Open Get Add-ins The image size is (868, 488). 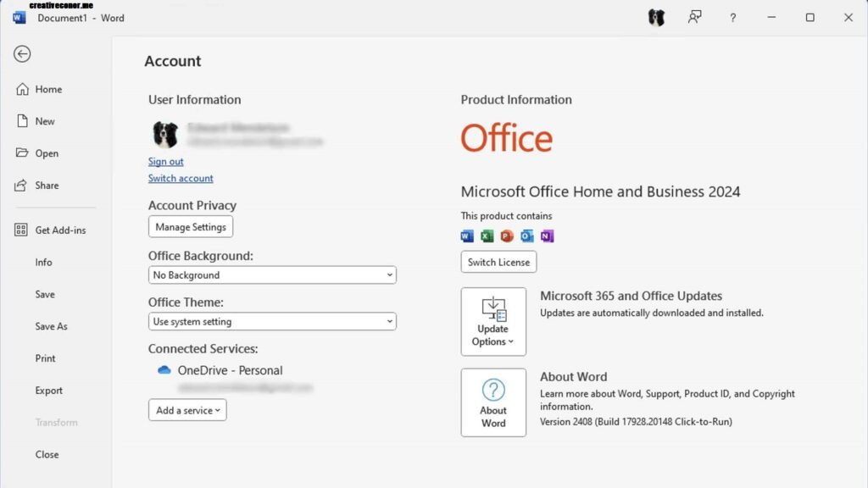[60, 230]
